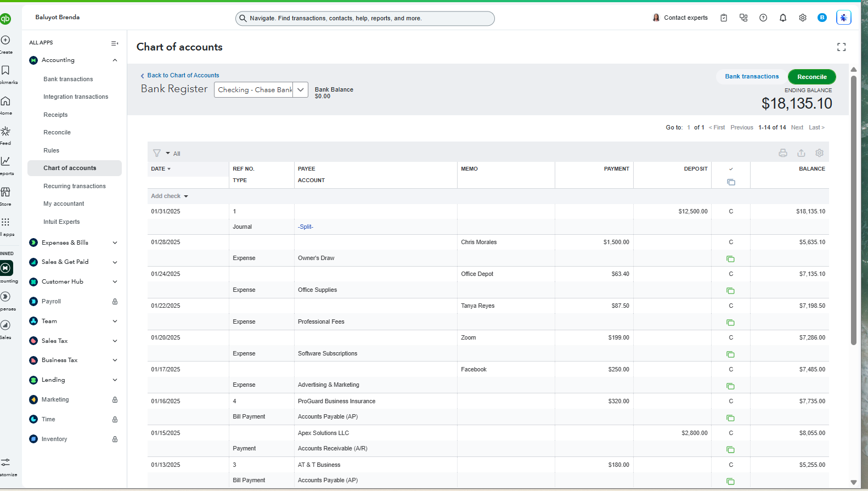
Task: Expand the Expenses & Bills section
Action: pos(115,242)
